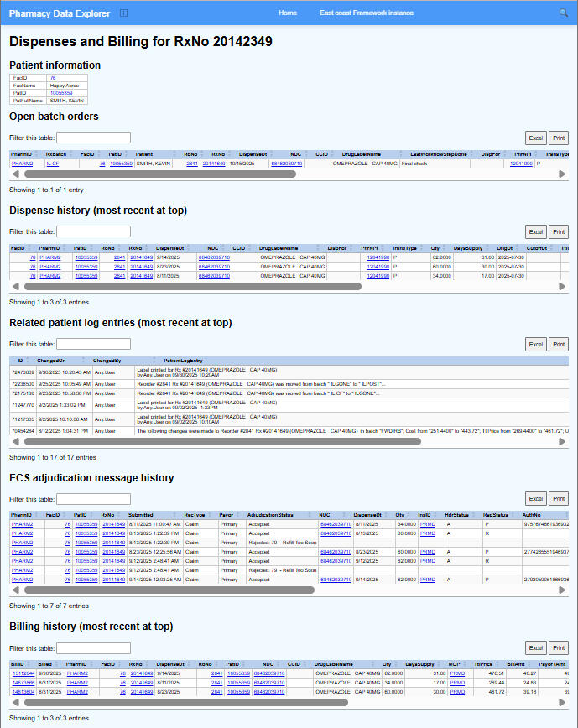Print the Dispense history table
This screenshot has height=728, width=578.
pos(558,231)
